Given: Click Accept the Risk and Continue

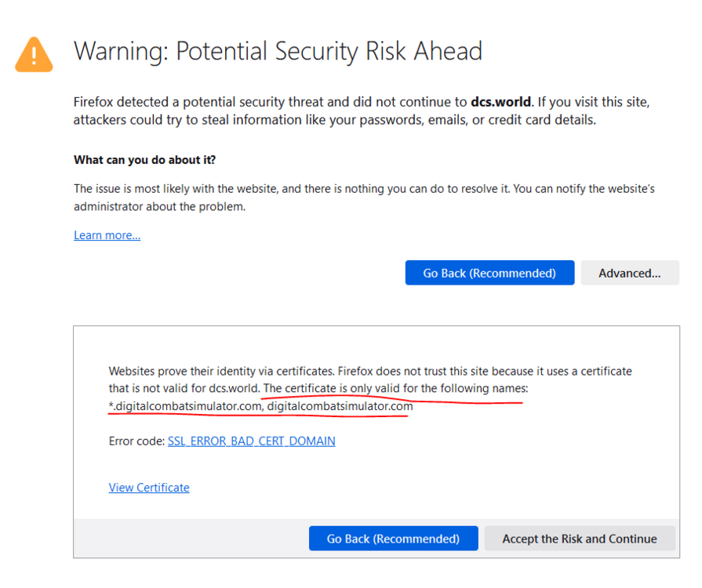Looking at the screenshot, I should (x=579, y=539).
